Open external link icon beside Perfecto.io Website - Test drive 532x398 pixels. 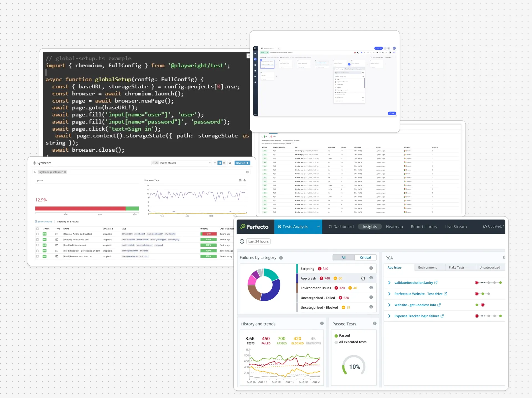[445, 294]
